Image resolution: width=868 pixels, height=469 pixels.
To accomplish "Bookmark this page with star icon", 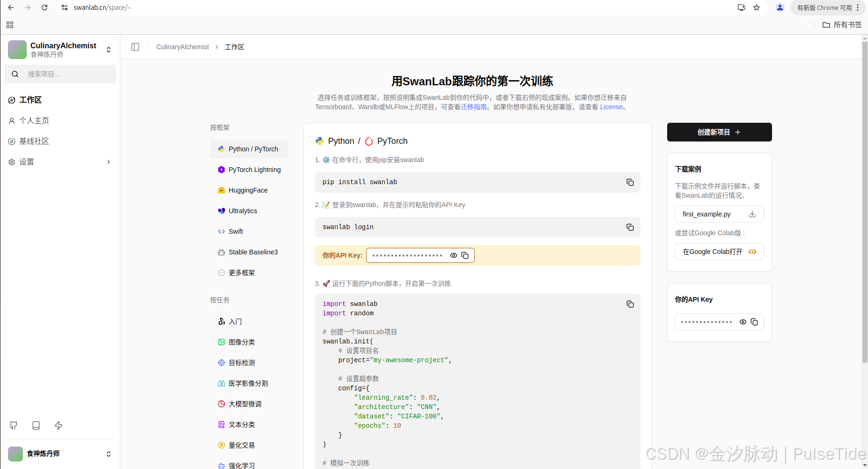I will click(x=757, y=7).
